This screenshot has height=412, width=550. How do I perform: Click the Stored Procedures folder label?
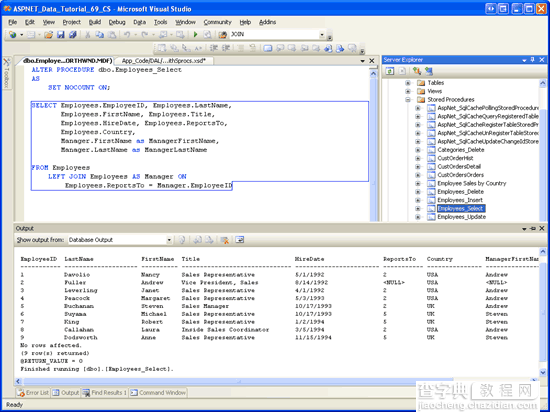(451, 100)
